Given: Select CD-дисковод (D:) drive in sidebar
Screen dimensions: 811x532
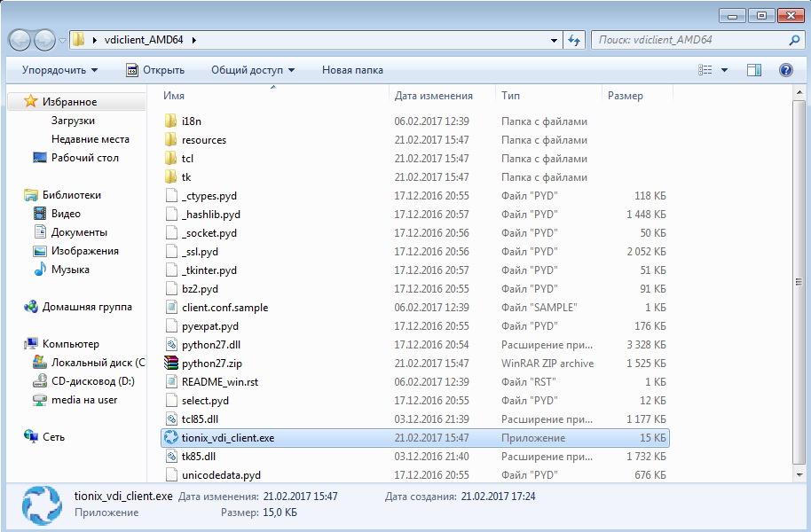Looking at the screenshot, I should (92, 381).
